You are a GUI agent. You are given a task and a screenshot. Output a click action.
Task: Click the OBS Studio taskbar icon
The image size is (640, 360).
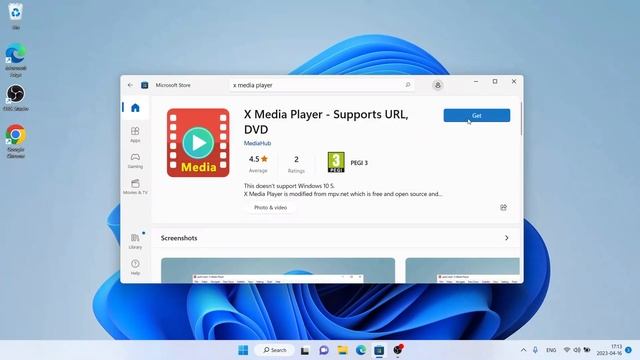point(398,350)
